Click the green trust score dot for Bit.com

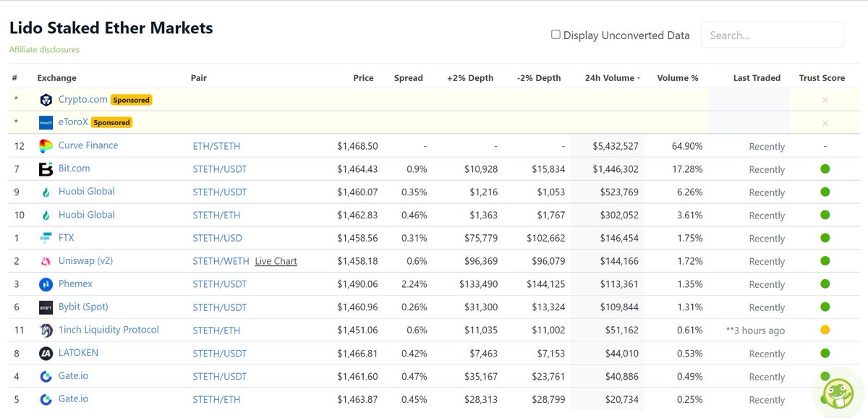click(x=825, y=169)
